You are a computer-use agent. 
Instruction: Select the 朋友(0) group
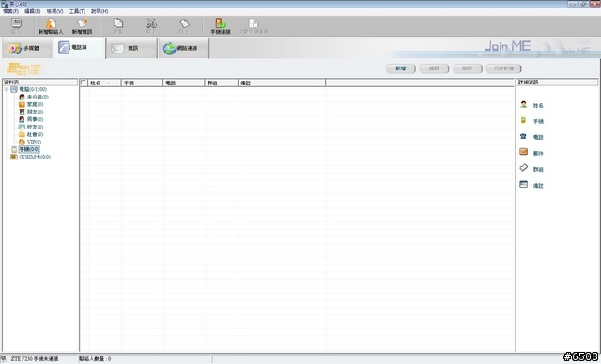point(35,113)
